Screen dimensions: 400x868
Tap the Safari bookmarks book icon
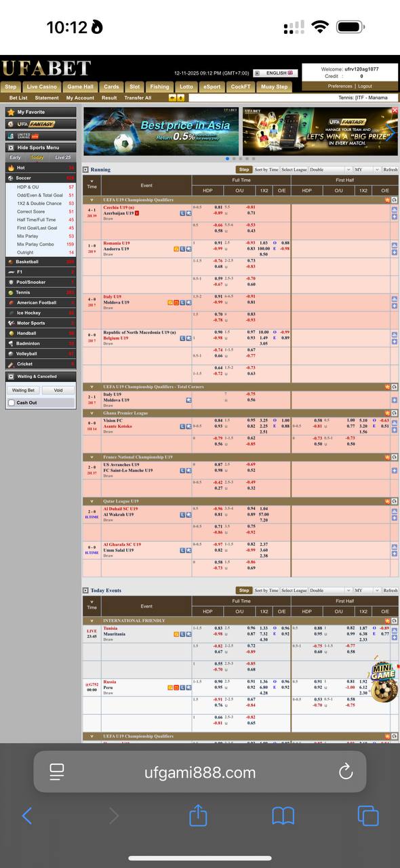coord(283,816)
